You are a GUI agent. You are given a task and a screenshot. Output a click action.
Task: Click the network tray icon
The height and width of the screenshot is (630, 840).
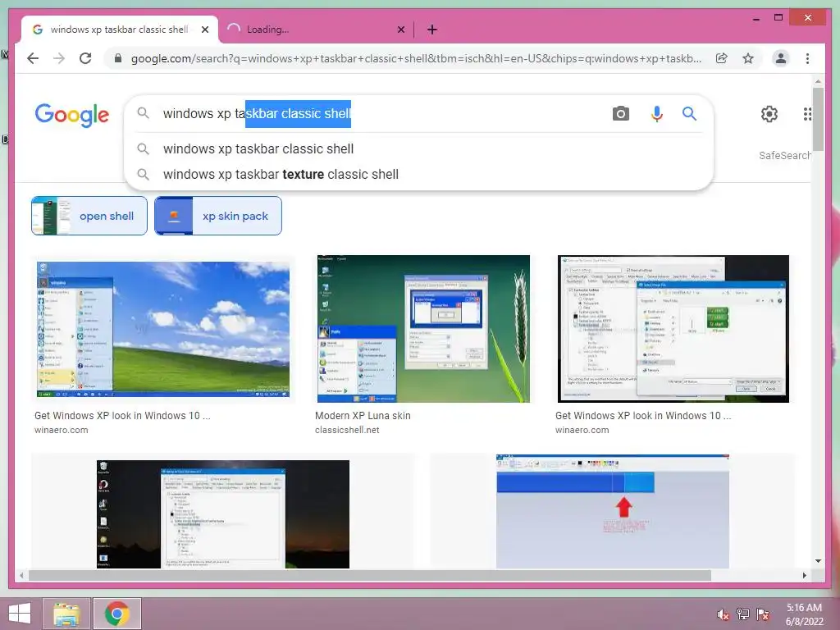(742, 614)
